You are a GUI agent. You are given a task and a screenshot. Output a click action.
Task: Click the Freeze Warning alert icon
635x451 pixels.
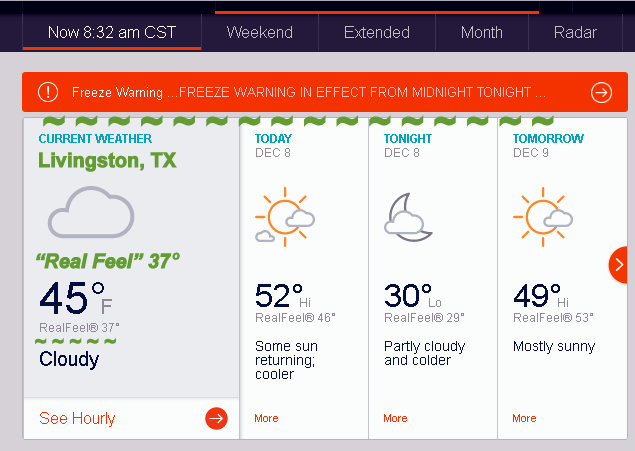point(47,92)
